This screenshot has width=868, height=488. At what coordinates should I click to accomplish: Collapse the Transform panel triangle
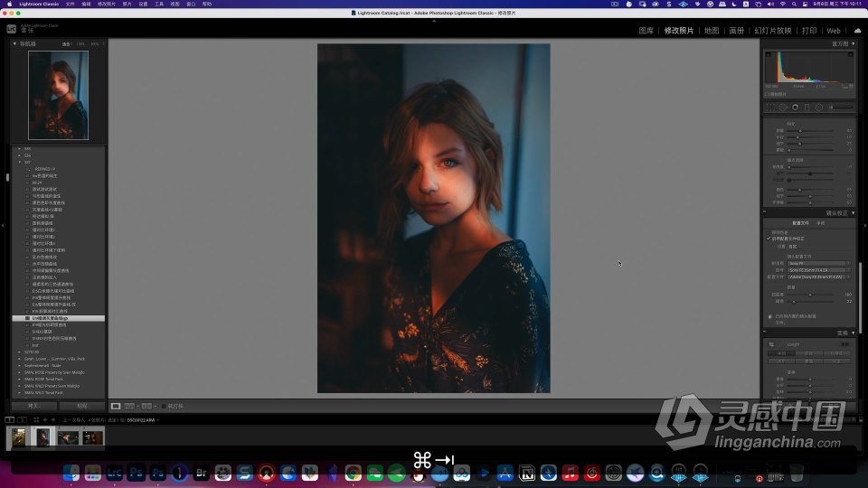pyautogui.click(x=853, y=333)
